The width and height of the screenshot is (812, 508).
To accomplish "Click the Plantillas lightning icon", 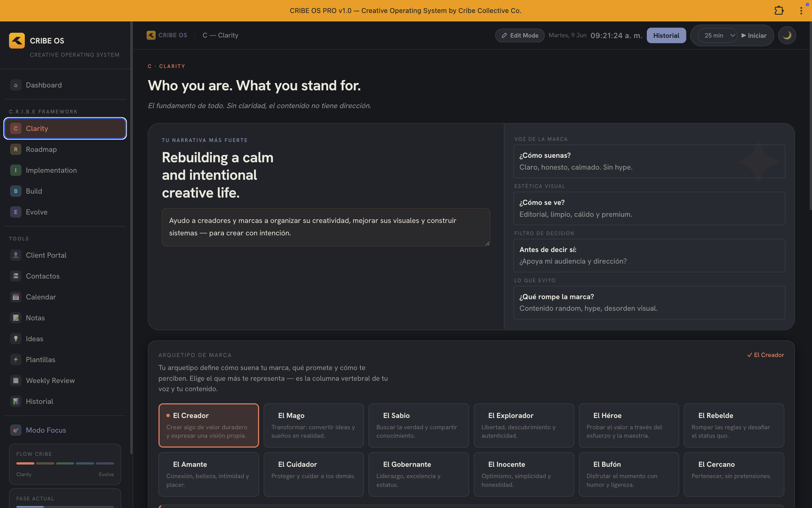I will [16, 360].
